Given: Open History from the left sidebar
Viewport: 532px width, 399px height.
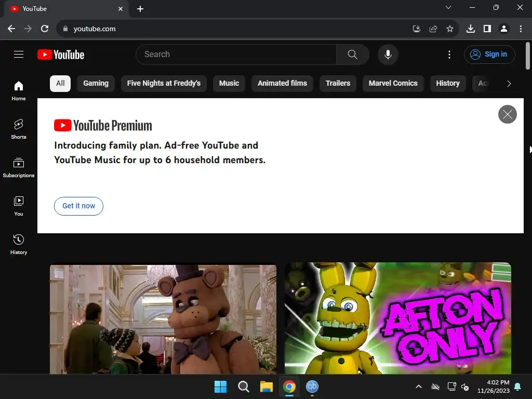Looking at the screenshot, I should [19, 244].
